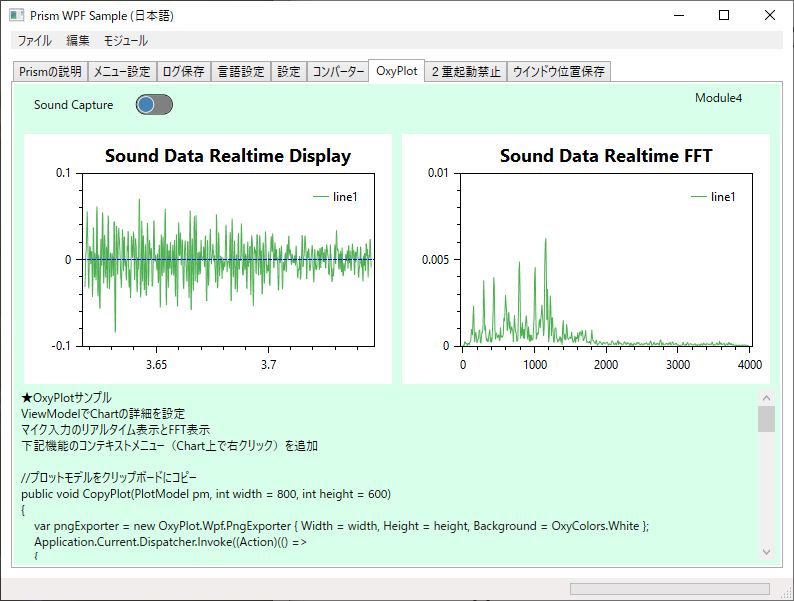Screen dimensions: 794x601
Task: Open the ファイル menu
Action: point(34,41)
